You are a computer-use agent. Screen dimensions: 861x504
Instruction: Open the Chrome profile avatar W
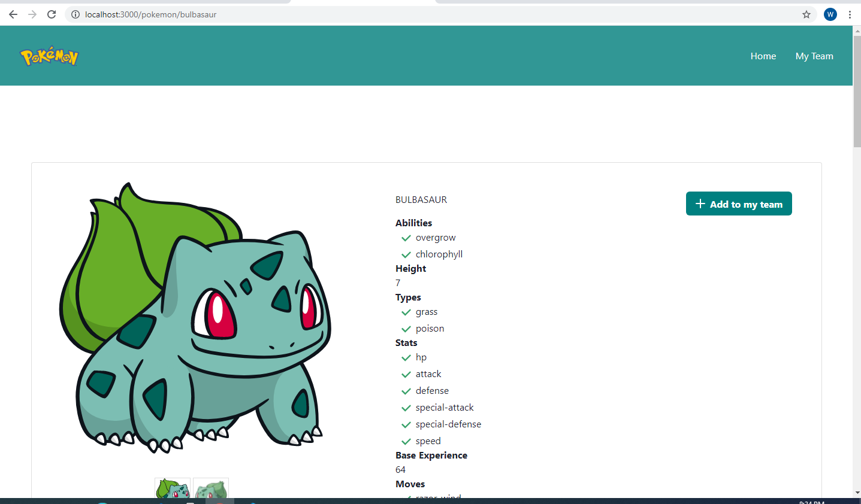click(830, 14)
